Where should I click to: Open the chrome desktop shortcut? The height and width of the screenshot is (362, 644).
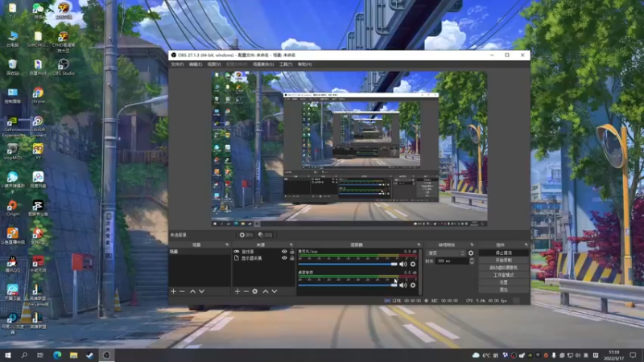pos(38,95)
